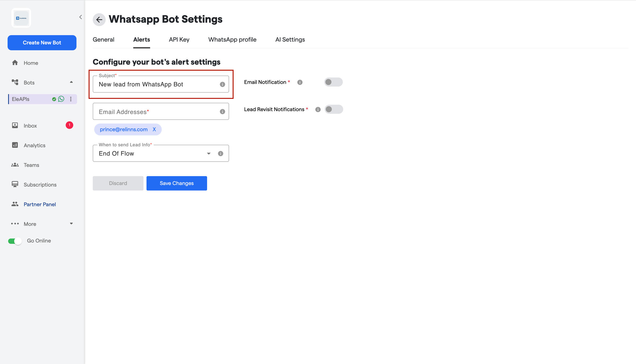Click the Teams group icon
This screenshot has height=364, width=636.
click(x=15, y=165)
